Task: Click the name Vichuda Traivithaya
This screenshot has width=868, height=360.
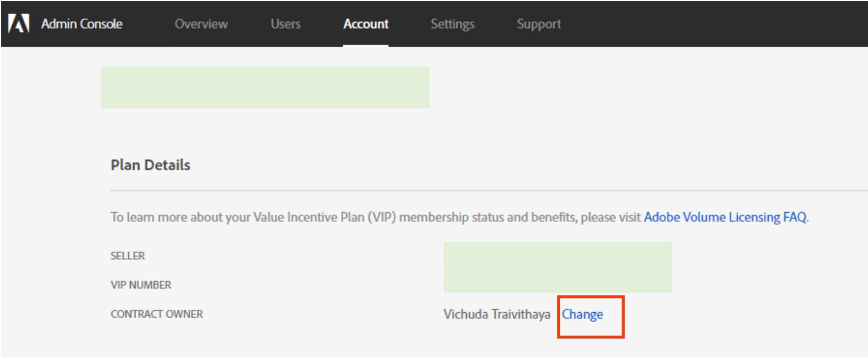Action: (x=497, y=315)
